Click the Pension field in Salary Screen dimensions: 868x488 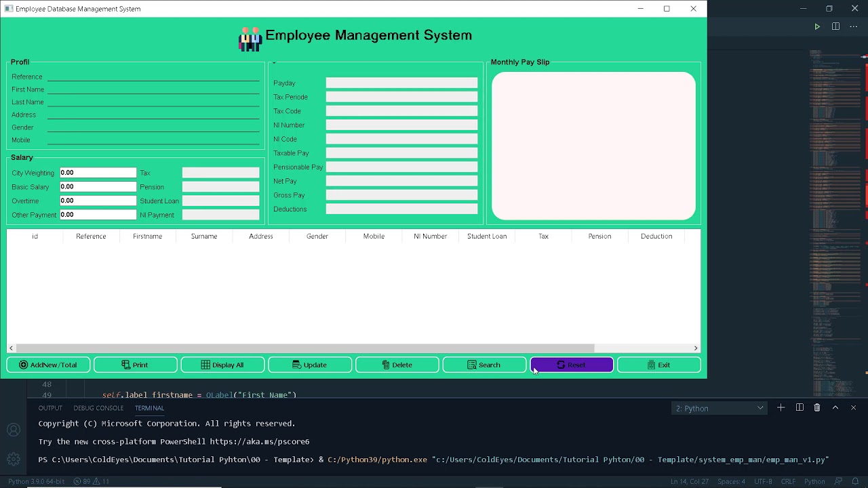coord(220,186)
